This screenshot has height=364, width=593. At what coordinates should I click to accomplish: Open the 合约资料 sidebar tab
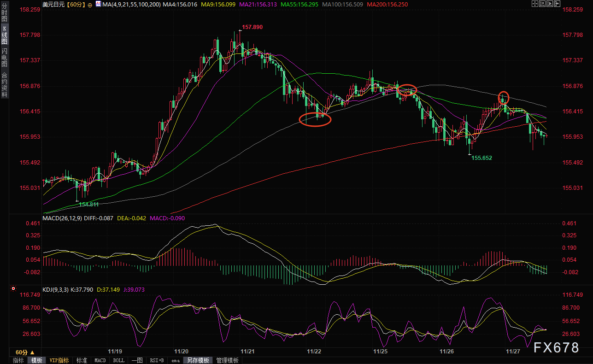click(4, 85)
